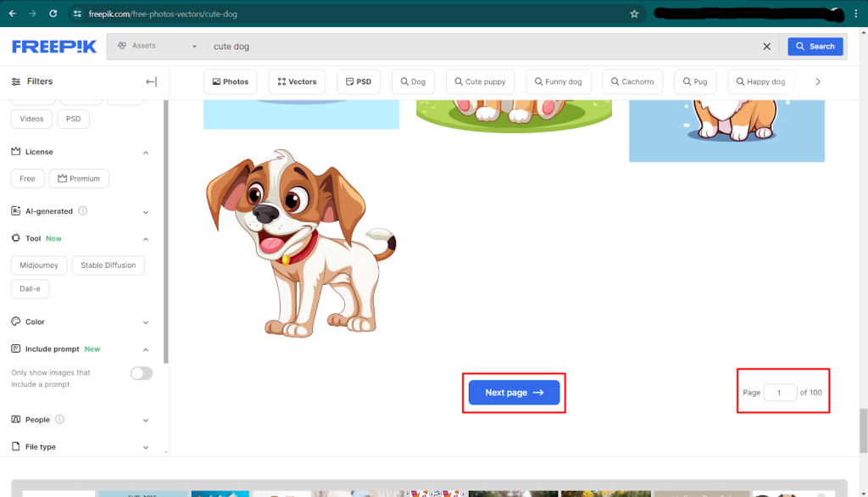Bookmark this page with the star icon
This screenshot has height=497, width=868.
pos(634,14)
